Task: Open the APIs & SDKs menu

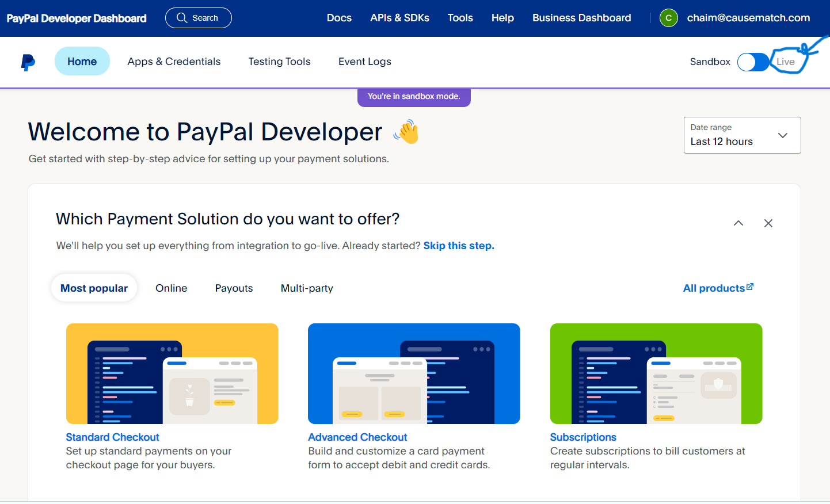Action: click(x=400, y=18)
